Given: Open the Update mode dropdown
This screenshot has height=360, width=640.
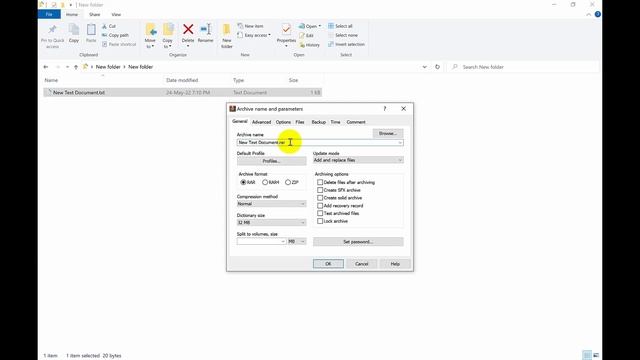Looking at the screenshot, I should (x=358, y=160).
